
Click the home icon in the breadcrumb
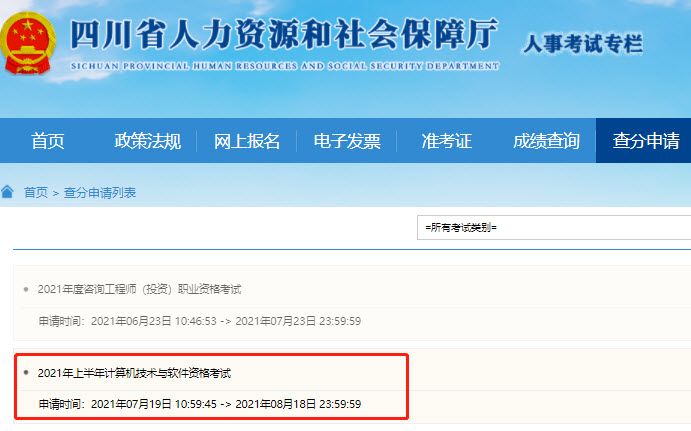click(8, 191)
